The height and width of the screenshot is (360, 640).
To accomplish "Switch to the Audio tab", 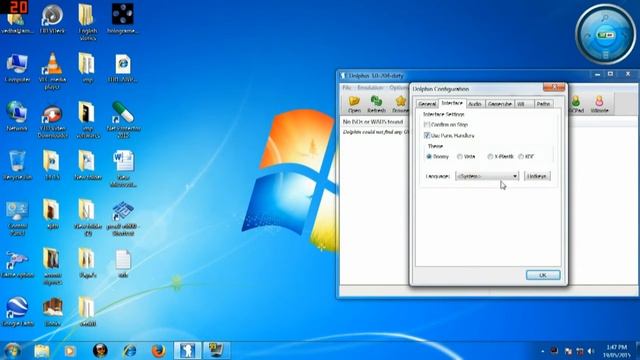I will [475, 104].
